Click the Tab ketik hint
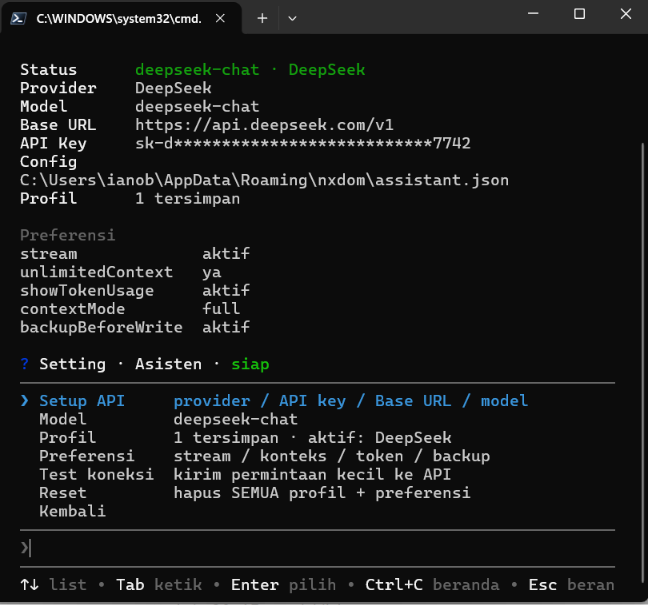Viewport: 648px width, 605px height. tap(159, 585)
